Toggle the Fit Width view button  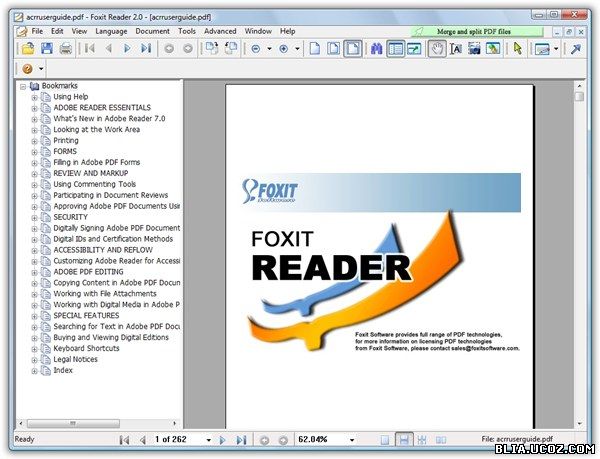(353, 49)
